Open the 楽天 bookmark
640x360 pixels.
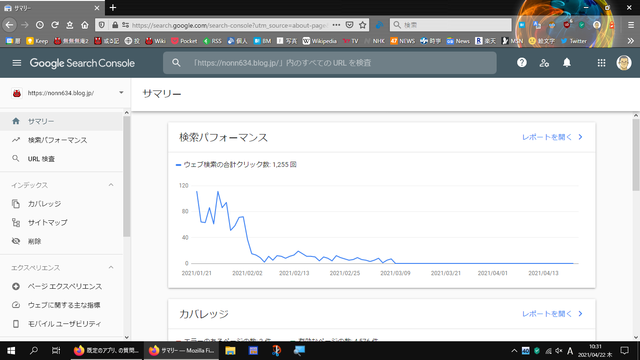485,41
